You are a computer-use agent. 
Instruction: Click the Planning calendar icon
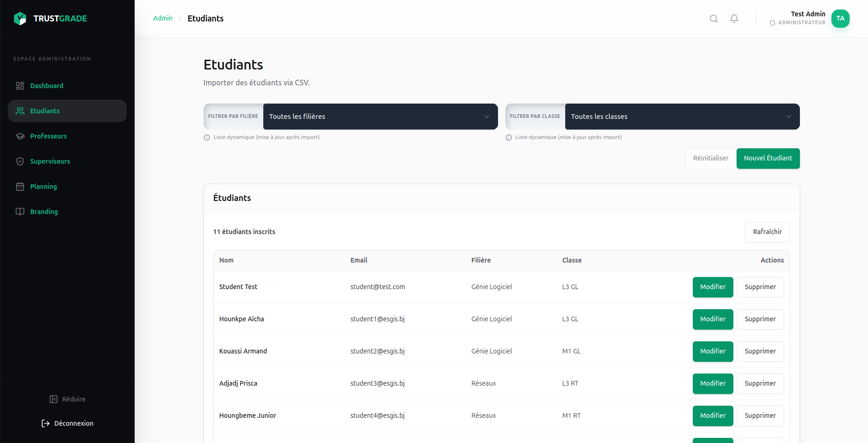click(x=20, y=187)
